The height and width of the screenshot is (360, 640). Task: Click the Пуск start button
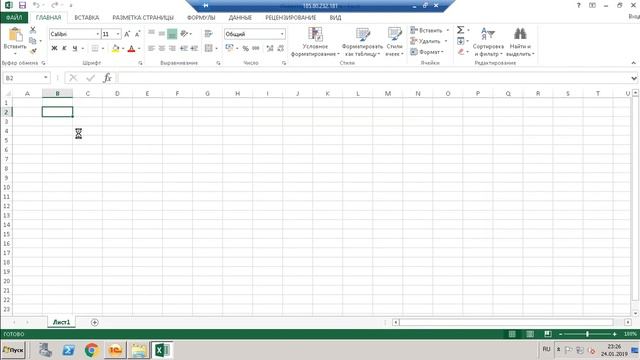[13, 350]
